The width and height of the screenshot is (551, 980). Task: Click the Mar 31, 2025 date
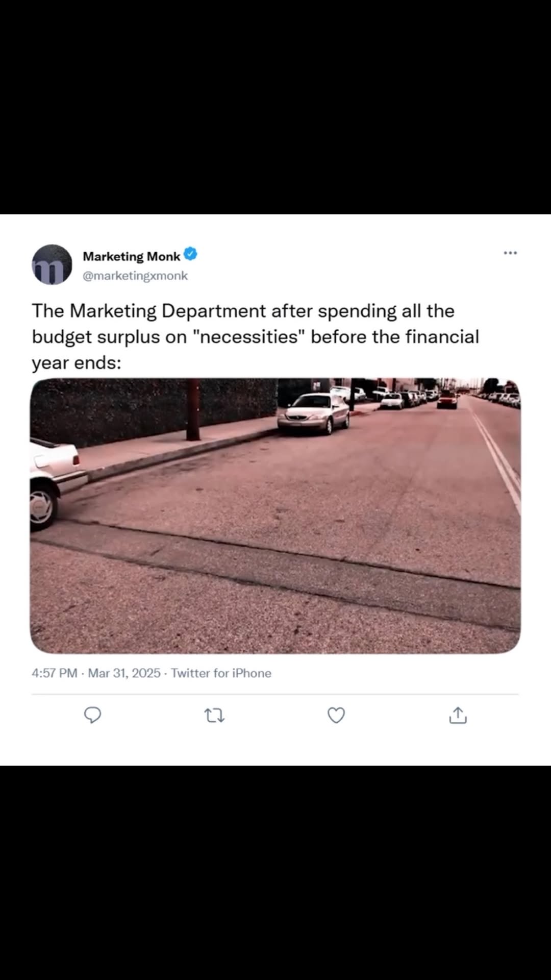point(124,673)
